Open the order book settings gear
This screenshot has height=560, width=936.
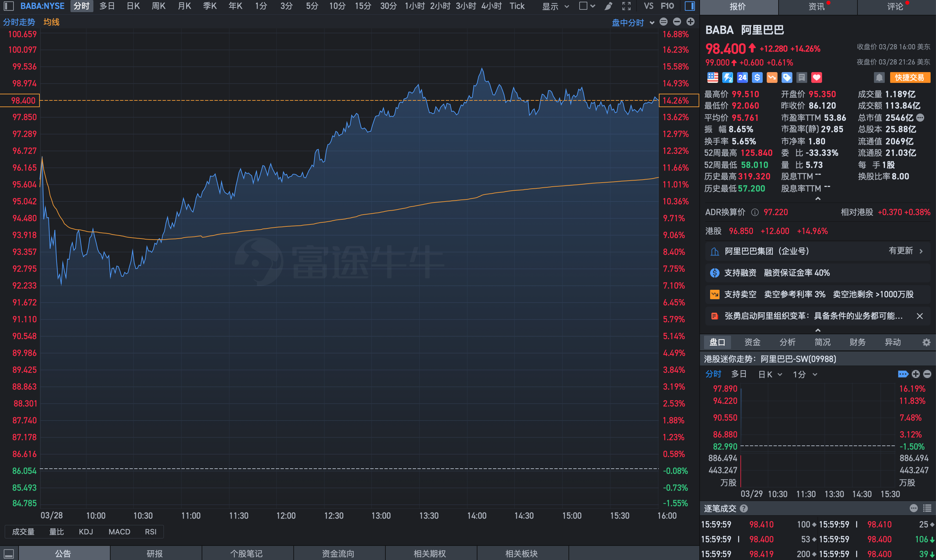(x=926, y=342)
